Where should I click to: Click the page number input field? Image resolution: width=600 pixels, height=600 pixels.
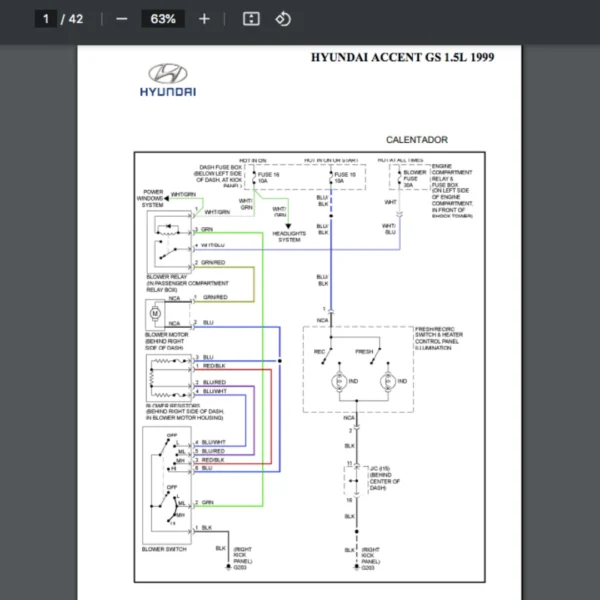46,19
